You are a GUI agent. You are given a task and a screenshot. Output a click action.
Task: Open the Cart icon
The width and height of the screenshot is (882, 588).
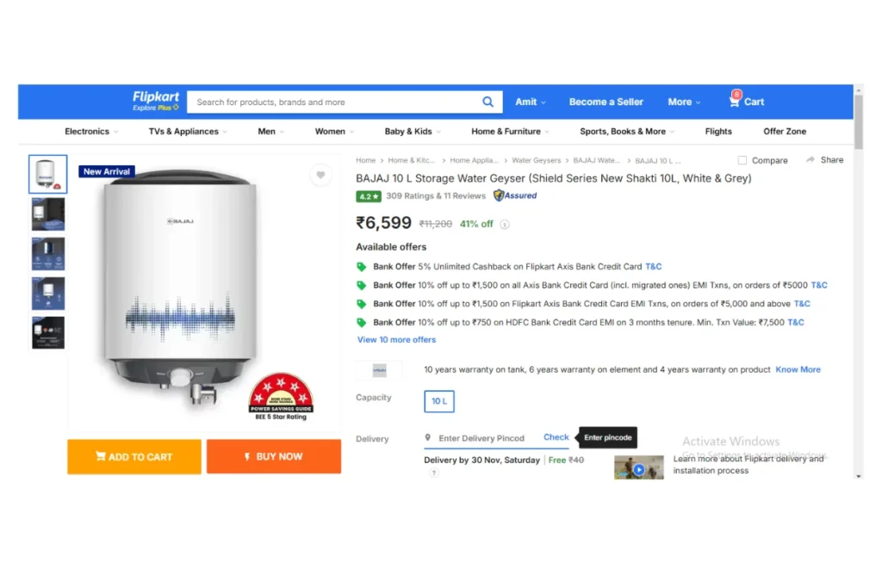tap(747, 102)
